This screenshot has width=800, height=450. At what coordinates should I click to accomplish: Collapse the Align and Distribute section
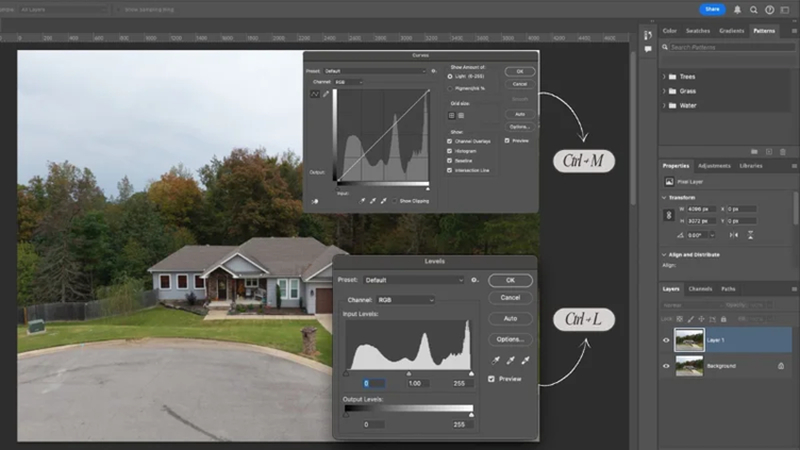664,255
